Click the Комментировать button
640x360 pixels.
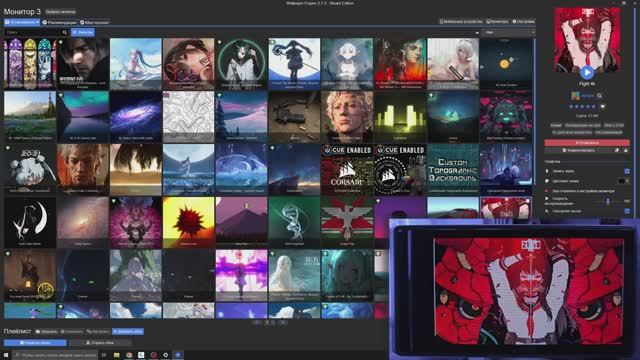tap(578, 151)
